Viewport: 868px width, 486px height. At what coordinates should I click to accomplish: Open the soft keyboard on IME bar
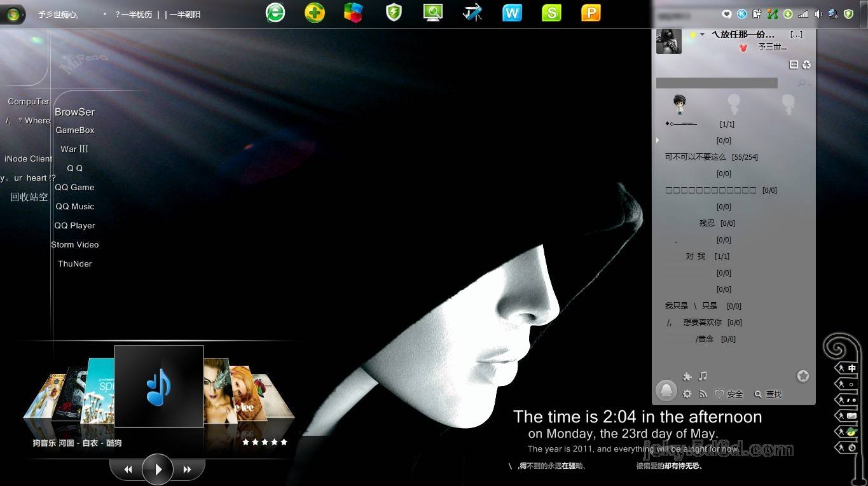[x=852, y=416]
